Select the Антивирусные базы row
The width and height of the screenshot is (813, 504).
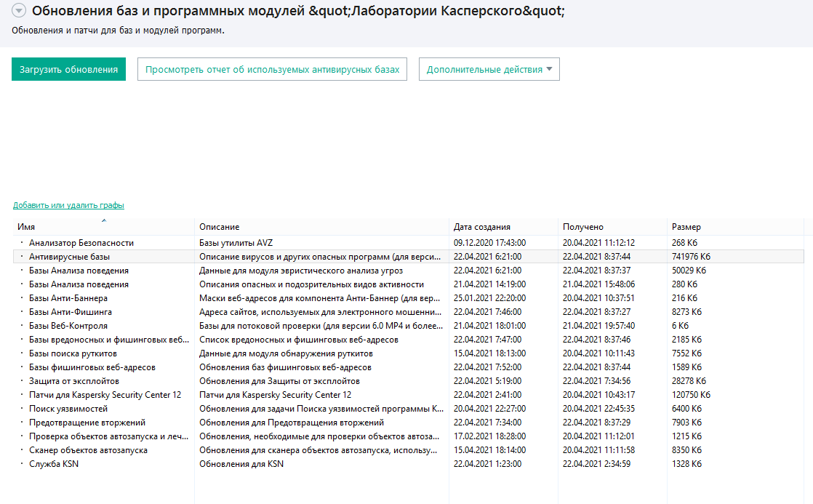point(409,257)
